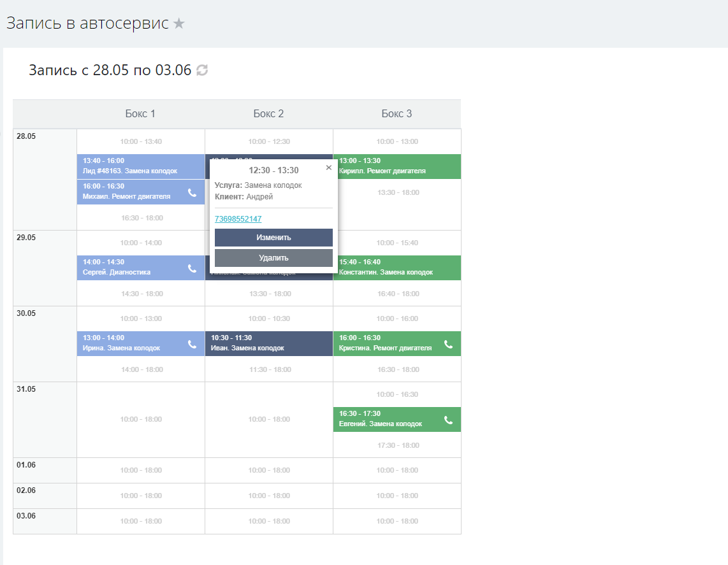Click phone icon on Евгений's booking

click(448, 420)
